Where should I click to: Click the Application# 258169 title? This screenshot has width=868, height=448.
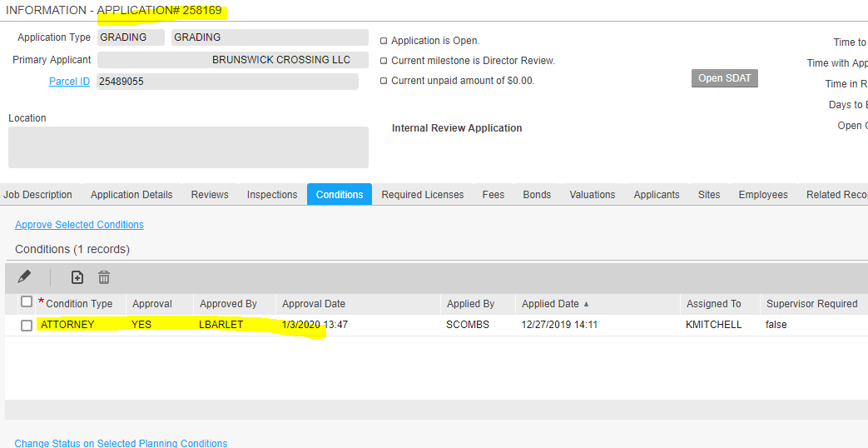[x=160, y=11]
